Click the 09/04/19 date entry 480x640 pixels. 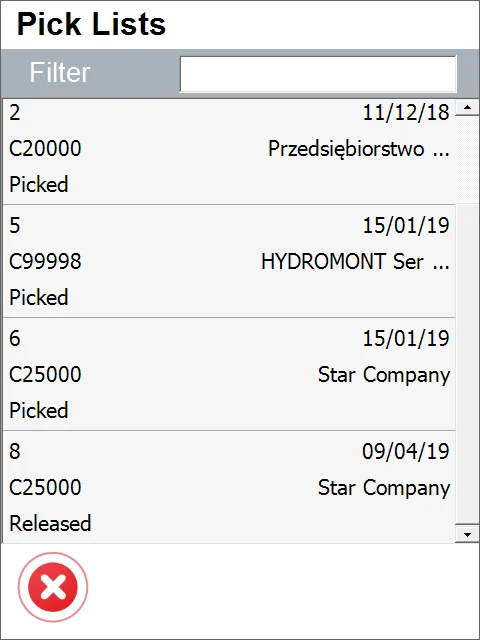click(406, 451)
